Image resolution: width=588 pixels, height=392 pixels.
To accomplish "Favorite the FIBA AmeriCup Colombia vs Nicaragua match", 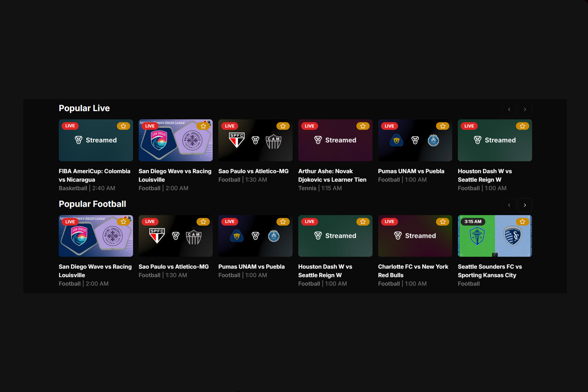I will [123, 126].
